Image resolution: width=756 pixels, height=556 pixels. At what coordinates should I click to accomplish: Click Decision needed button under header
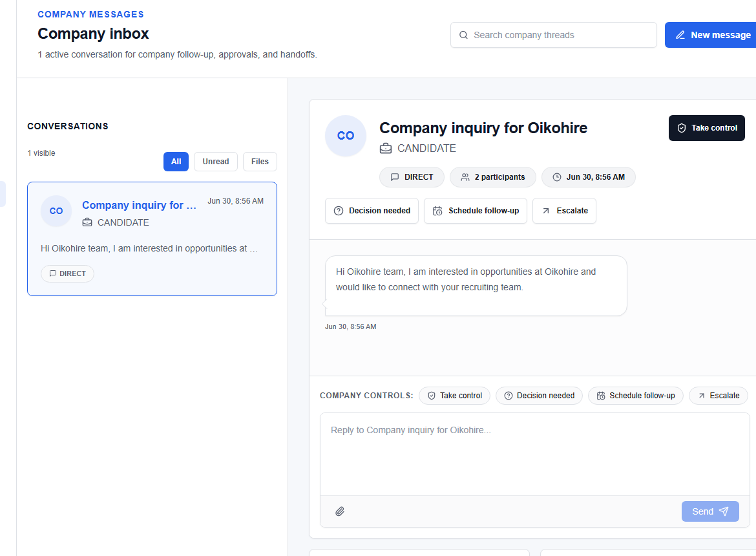pos(372,211)
